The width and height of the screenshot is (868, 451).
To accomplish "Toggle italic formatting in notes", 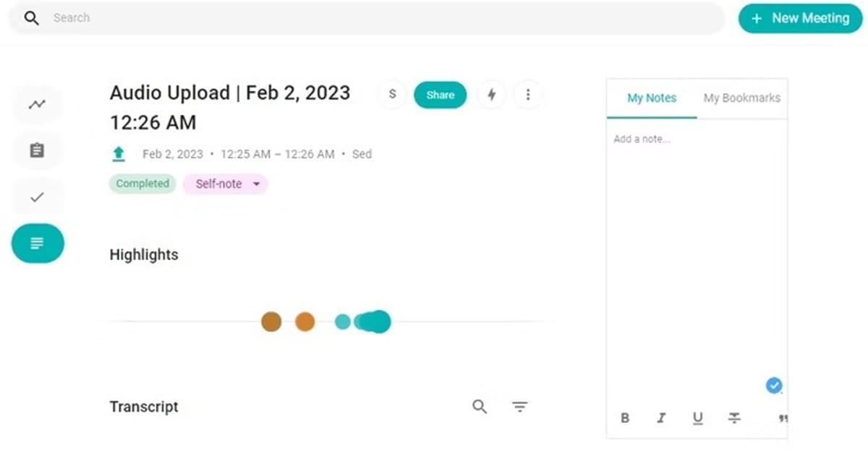I will pos(661,418).
